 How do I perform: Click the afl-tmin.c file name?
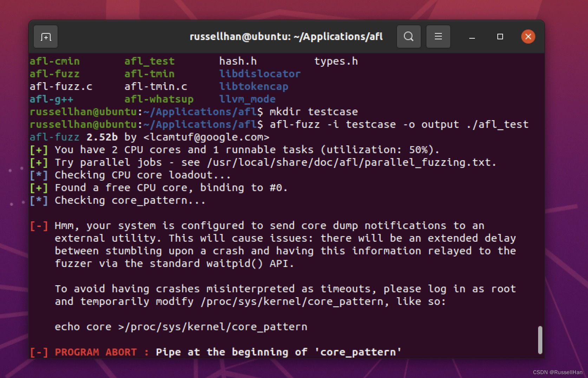pyautogui.click(x=156, y=86)
